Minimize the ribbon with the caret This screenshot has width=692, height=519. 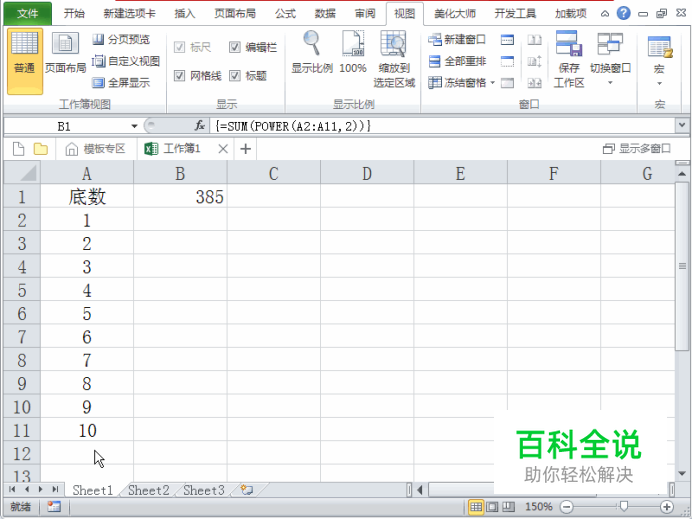(x=605, y=14)
